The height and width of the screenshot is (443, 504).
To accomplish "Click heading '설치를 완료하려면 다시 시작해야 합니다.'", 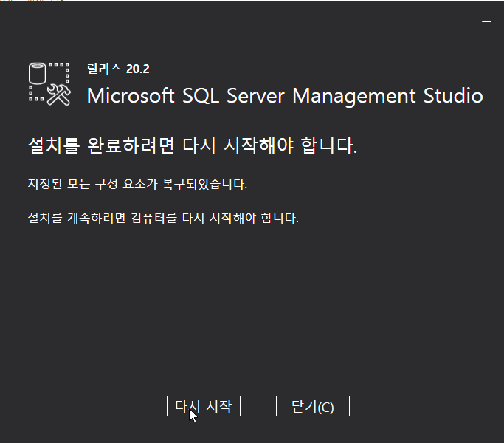I will (x=193, y=145).
